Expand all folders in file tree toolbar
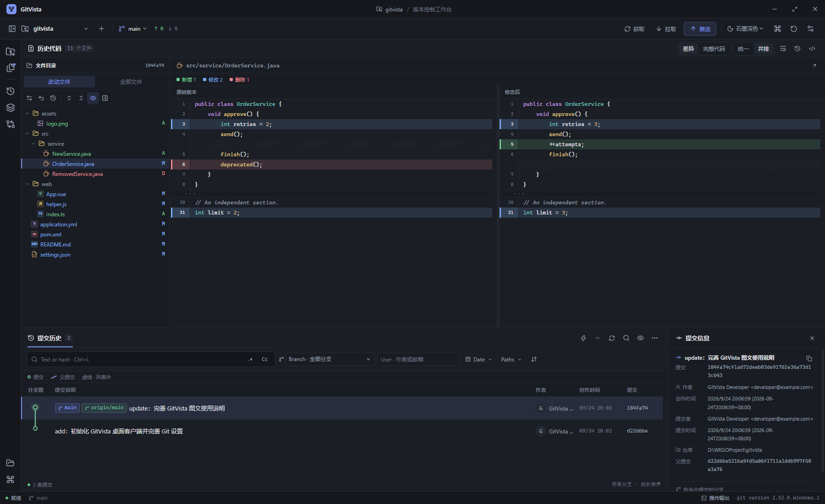The width and height of the screenshot is (825, 504). point(69,98)
